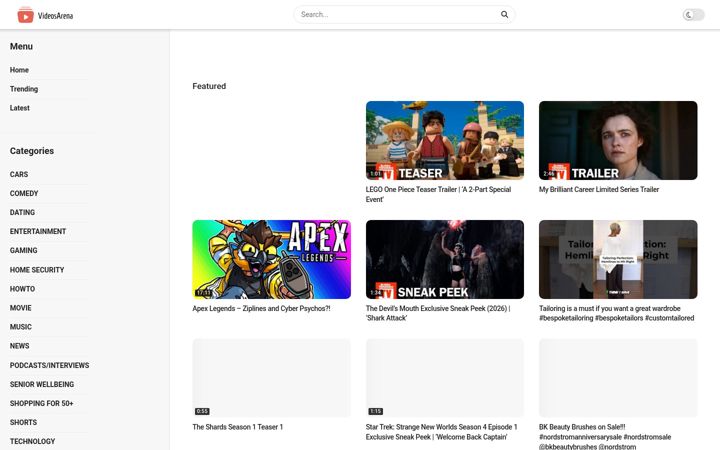Open the SHORTS category

tap(23, 422)
